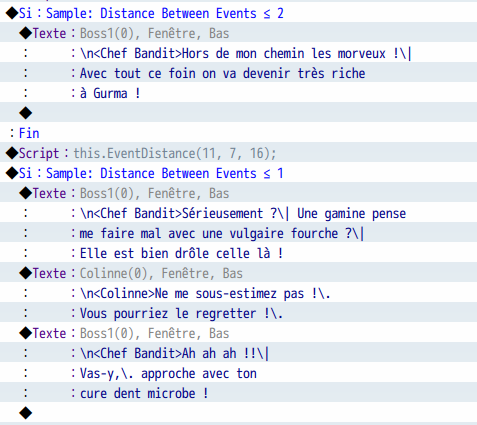477x425 pixels.
Task: Select line 'Avec tout ce foin on va devenir très riche'
Action: coord(238,73)
